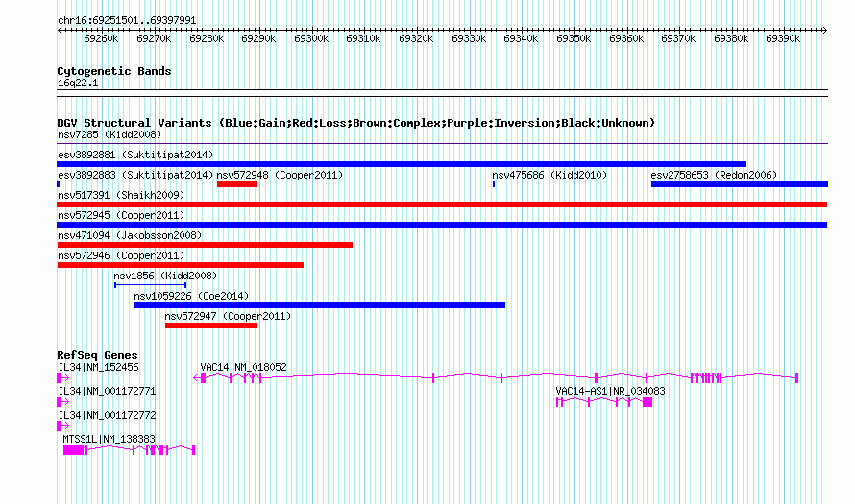Click the IL34|NM_001172772 gene arrow glyph
The width and height of the screenshot is (855, 504).
coord(63,426)
